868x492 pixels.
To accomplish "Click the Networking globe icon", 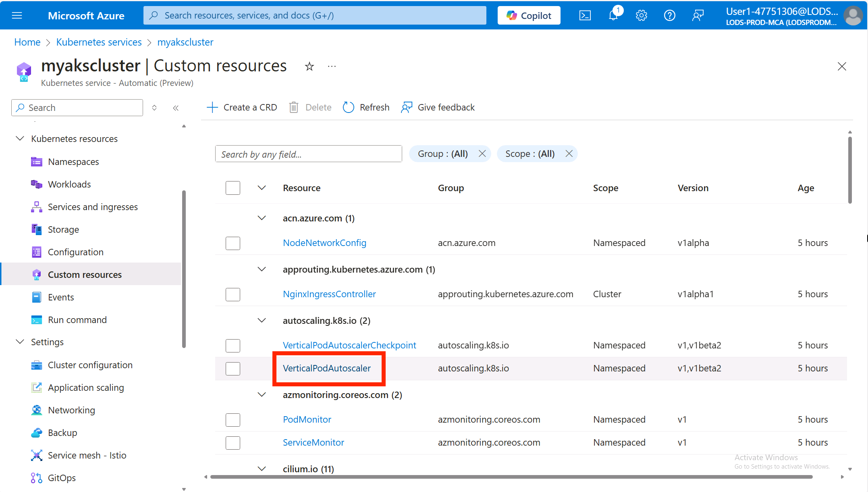I will (x=37, y=410).
